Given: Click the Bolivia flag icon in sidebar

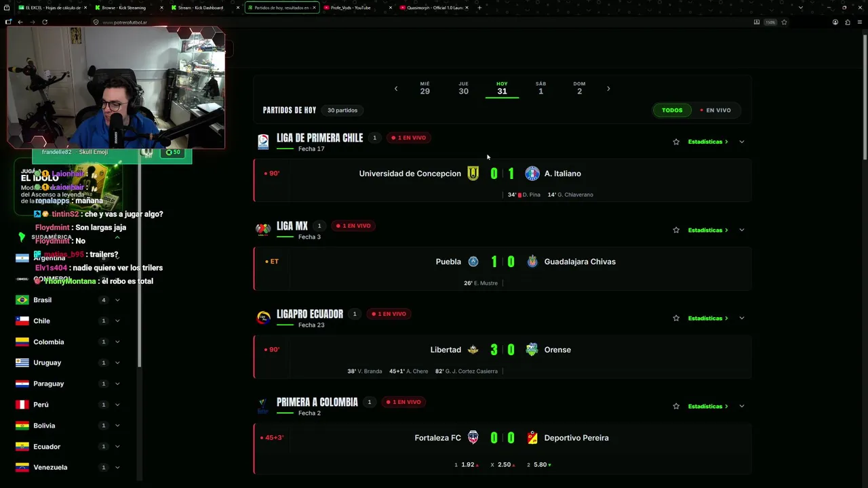Looking at the screenshot, I should (22, 426).
